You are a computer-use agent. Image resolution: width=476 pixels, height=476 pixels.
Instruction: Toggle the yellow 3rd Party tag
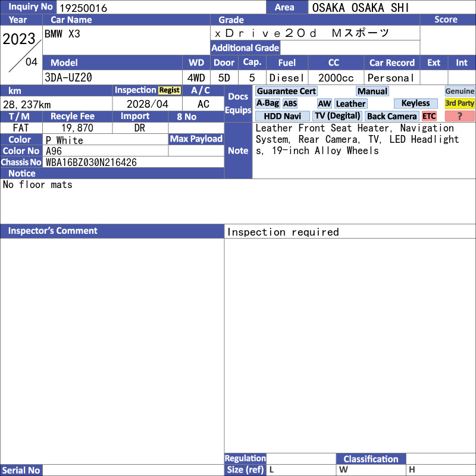tap(459, 104)
